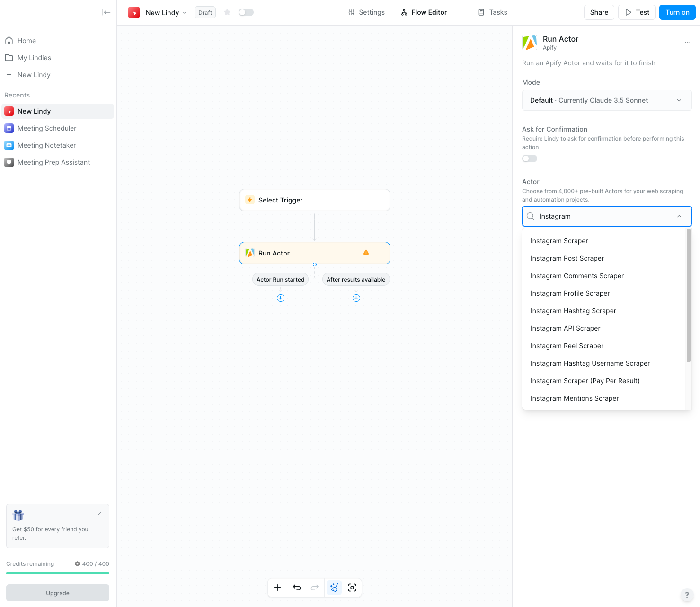
Task: Click the plus icon in bottom toolbar
Action: pyautogui.click(x=277, y=588)
